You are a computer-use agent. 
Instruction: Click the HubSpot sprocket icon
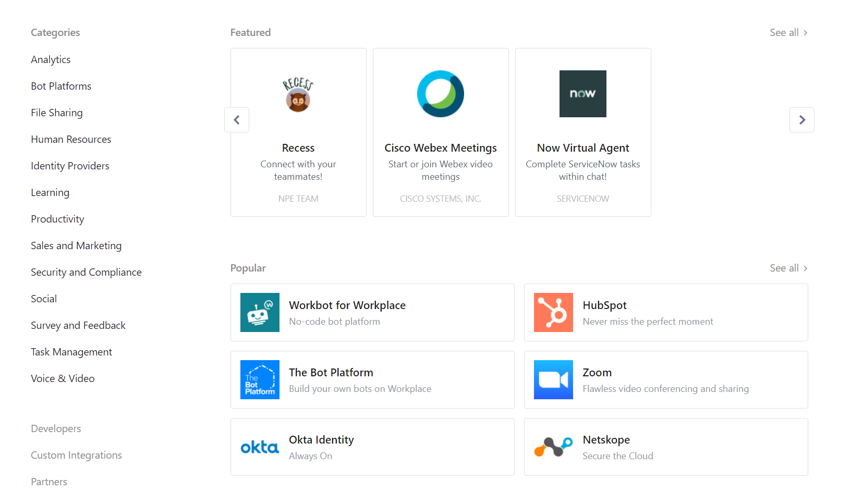click(553, 312)
